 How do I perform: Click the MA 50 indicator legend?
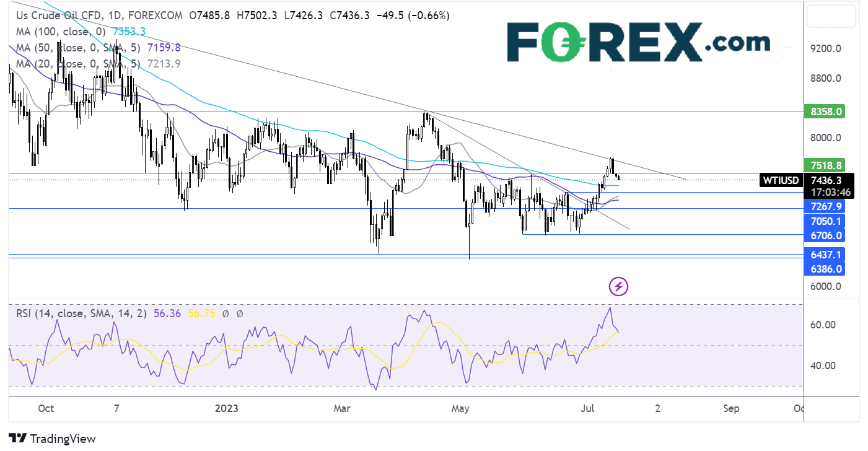[77, 47]
